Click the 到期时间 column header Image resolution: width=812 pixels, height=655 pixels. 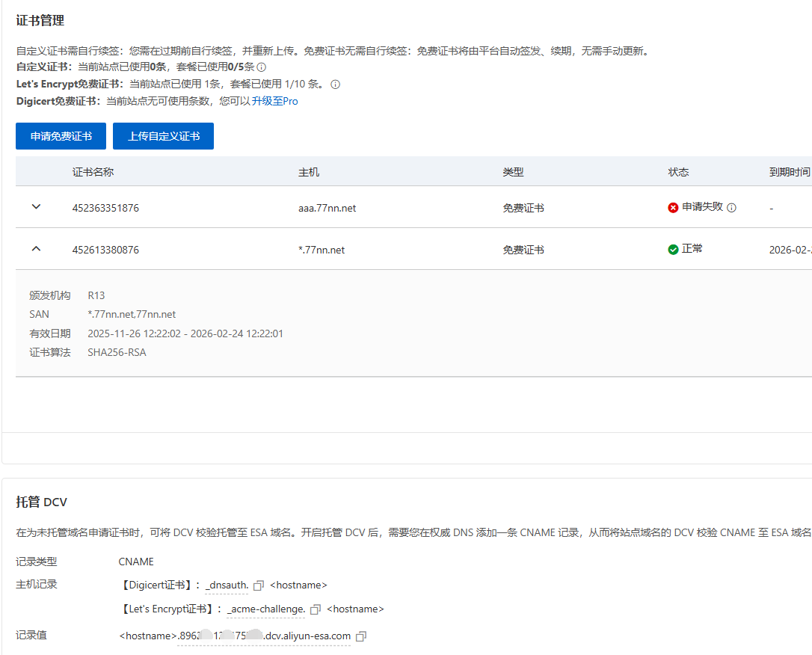tap(789, 171)
